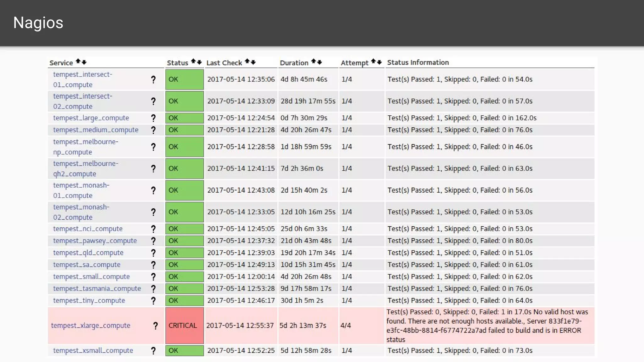Select last check '2017-05-14 12:55:37'
The height and width of the screenshot is (362, 644).
[240, 326]
